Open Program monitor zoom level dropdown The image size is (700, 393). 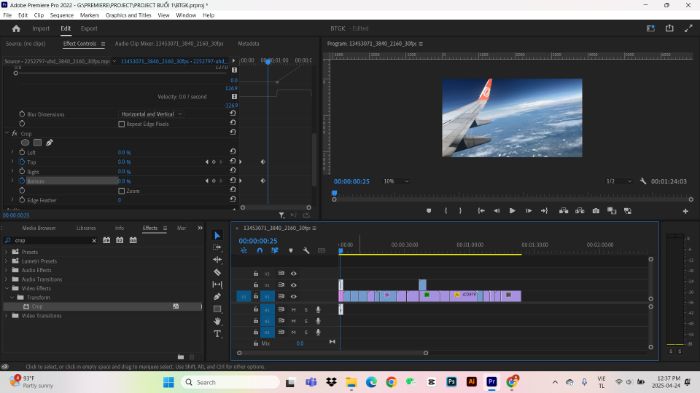point(396,181)
